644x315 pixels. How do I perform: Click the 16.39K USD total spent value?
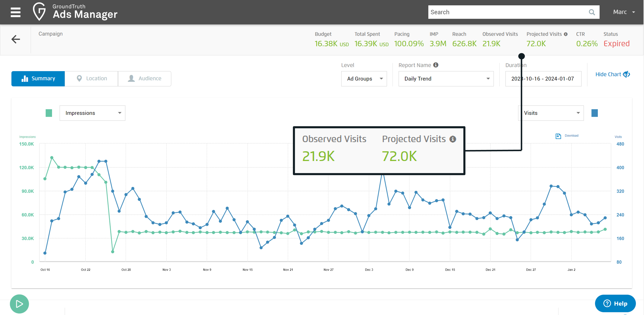pyautogui.click(x=371, y=44)
